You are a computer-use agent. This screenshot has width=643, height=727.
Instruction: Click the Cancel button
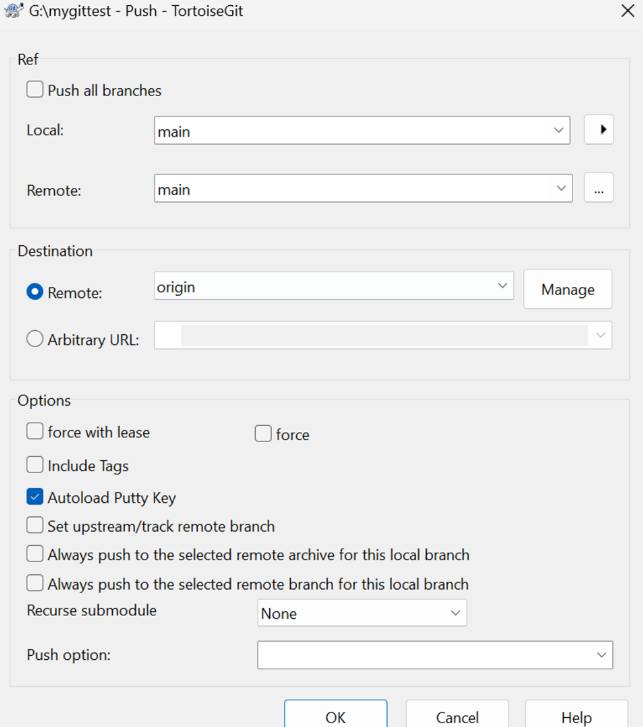coord(457,716)
